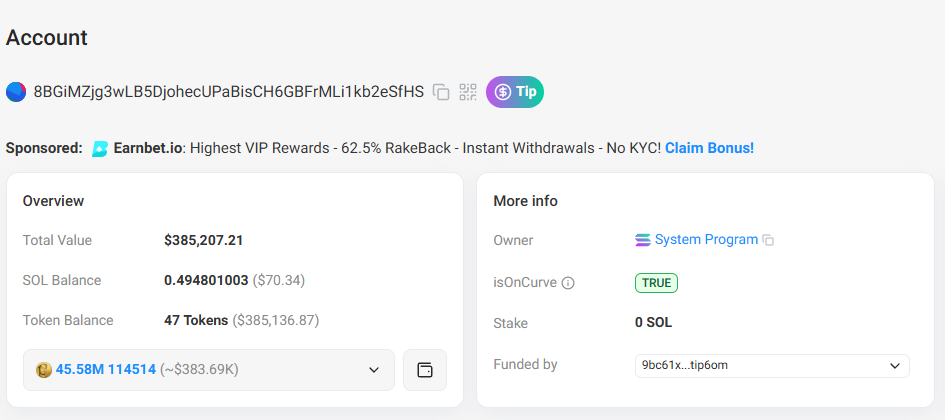Click the 9bc61x...tip6om funder address
945x420 pixels.
[685, 365]
